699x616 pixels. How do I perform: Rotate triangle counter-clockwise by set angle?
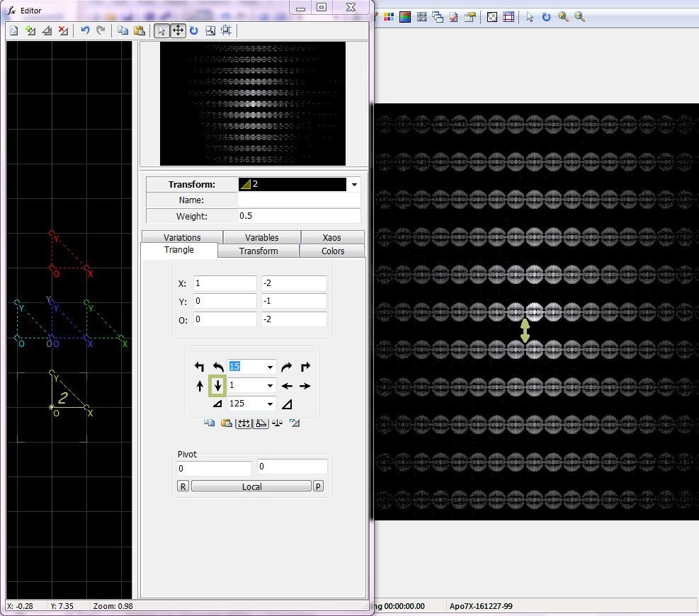(x=218, y=367)
